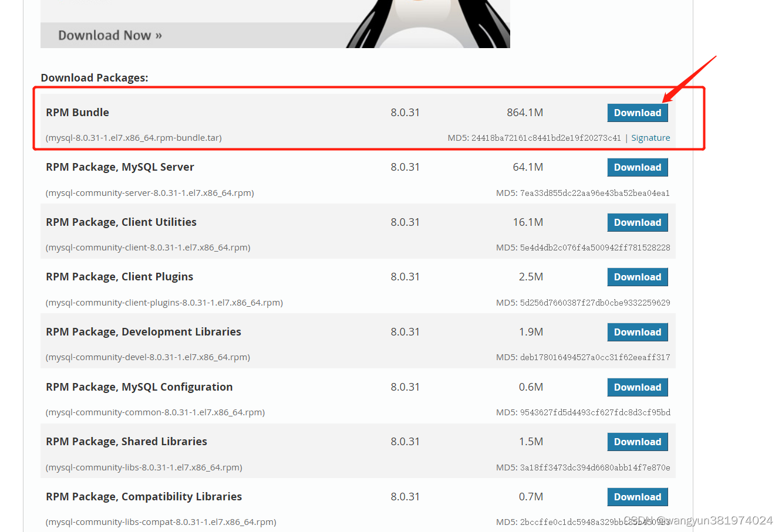782x532 pixels.
Task: Click the 0.6M size value
Action: pos(531,387)
